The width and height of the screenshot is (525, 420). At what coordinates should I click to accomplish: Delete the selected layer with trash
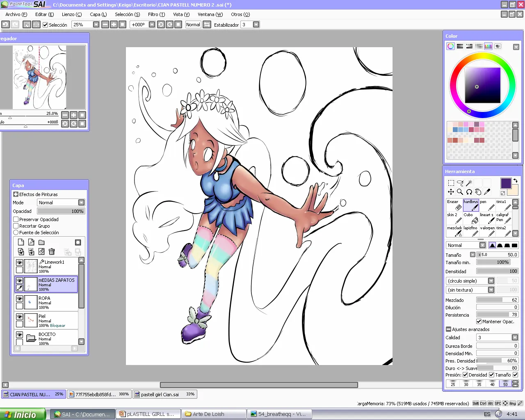(x=52, y=252)
